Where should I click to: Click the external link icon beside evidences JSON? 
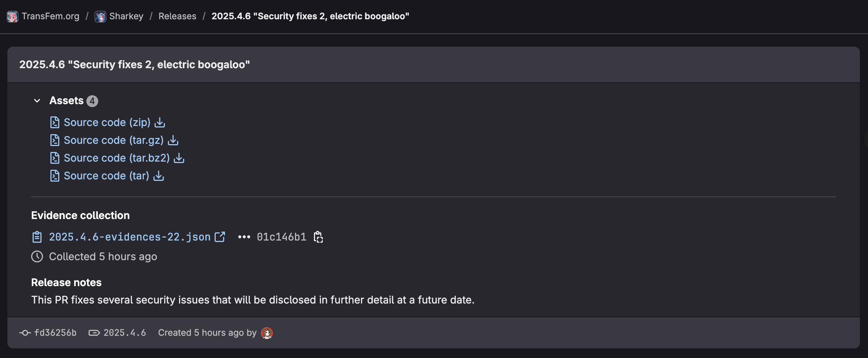tap(220, 237)
